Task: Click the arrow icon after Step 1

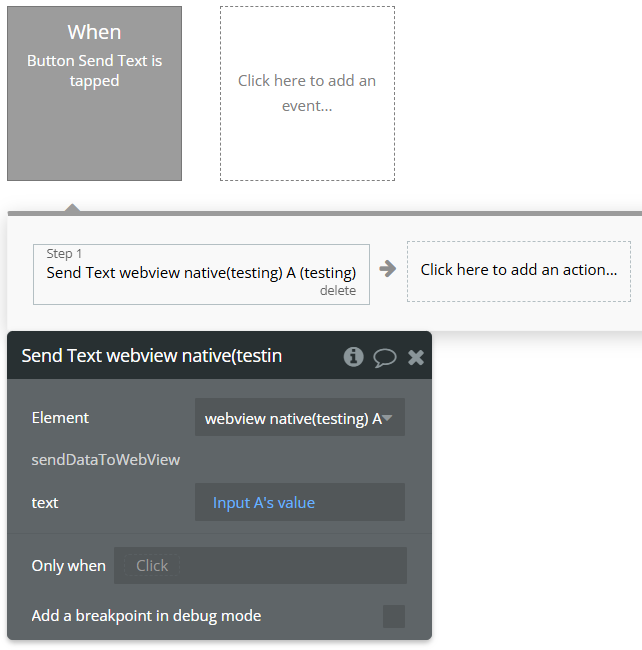Action: [388, 269]
